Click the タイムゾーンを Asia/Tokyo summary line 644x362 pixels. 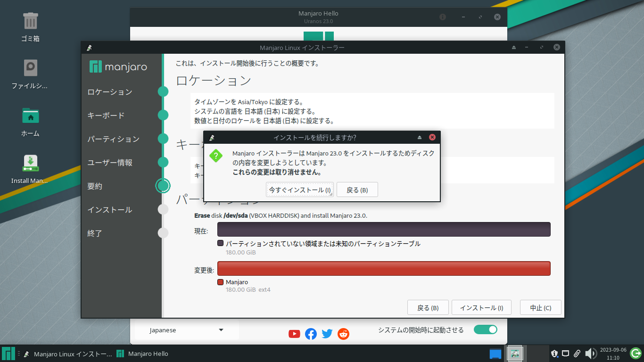click(x=248, y=102)
